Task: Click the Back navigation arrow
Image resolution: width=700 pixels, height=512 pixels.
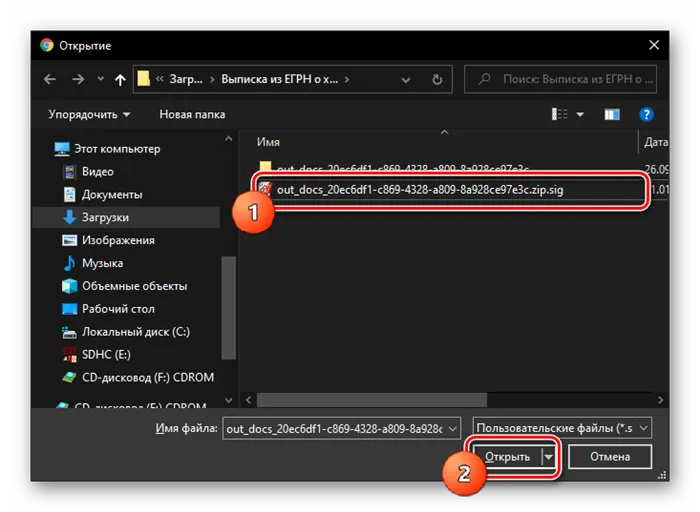Action: pos(50,79)
